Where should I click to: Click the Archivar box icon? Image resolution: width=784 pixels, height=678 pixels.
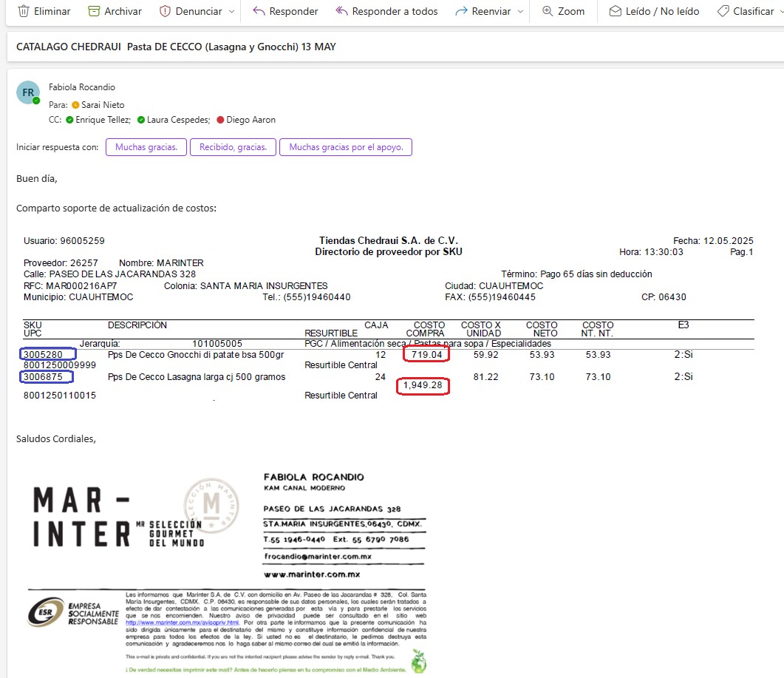point(93,11)
